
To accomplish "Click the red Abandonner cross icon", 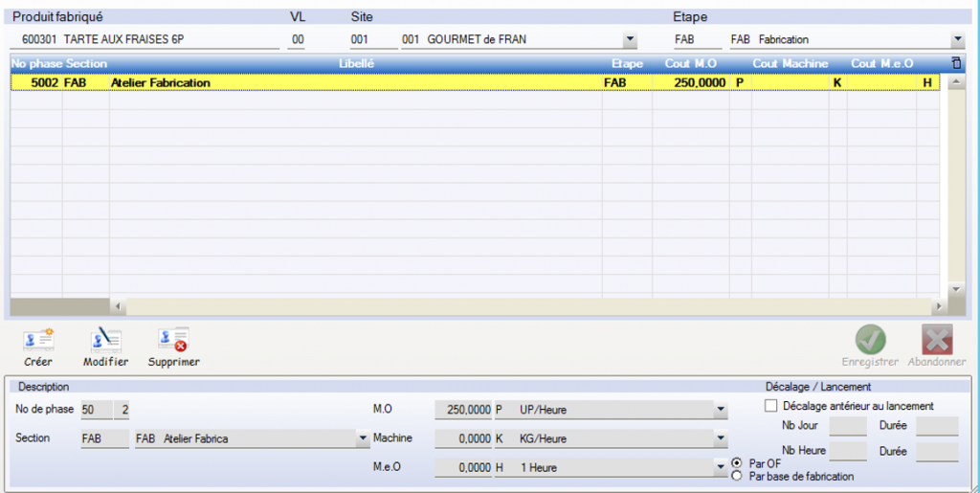I will pos(936,339).
